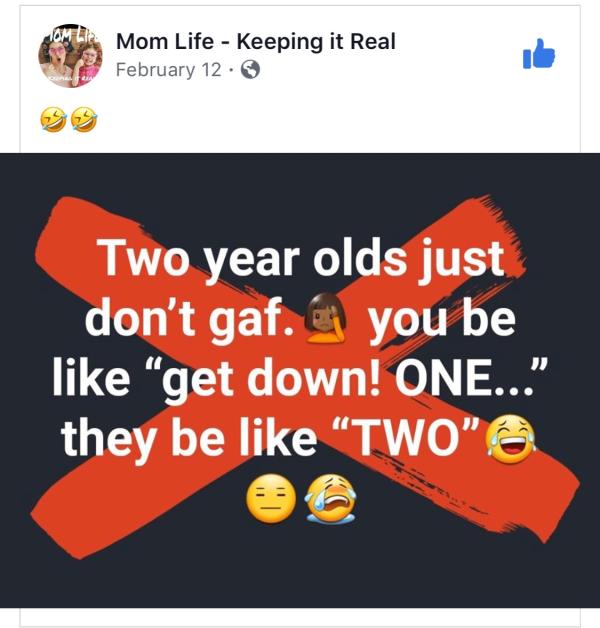Click the "they be like" text
The height and width of the screenshot is (628, 600).
point(189,439)
